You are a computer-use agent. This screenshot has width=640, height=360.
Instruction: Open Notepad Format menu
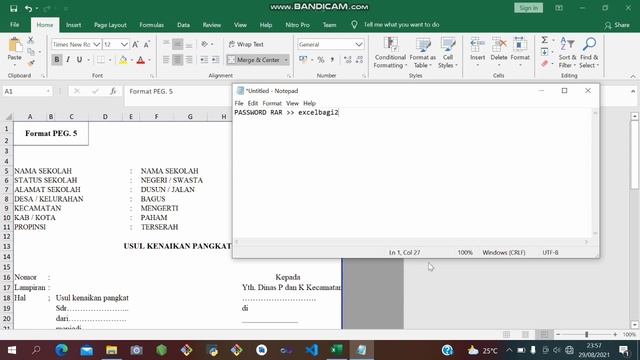point(272,103)
